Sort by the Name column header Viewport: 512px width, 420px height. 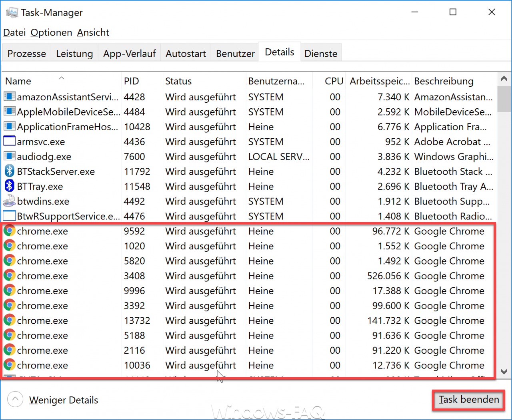(62, 81)
